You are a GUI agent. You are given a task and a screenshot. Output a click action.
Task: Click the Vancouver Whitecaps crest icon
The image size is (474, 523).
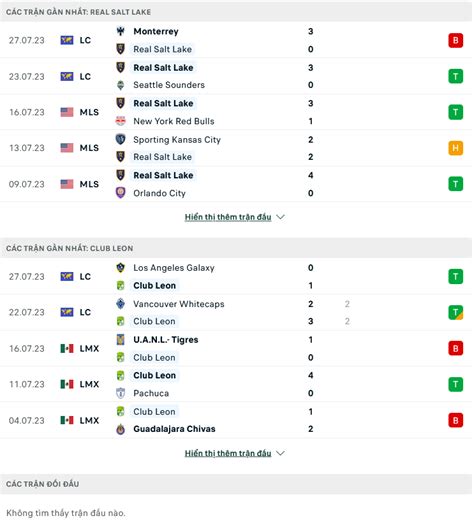coord(120,304)
